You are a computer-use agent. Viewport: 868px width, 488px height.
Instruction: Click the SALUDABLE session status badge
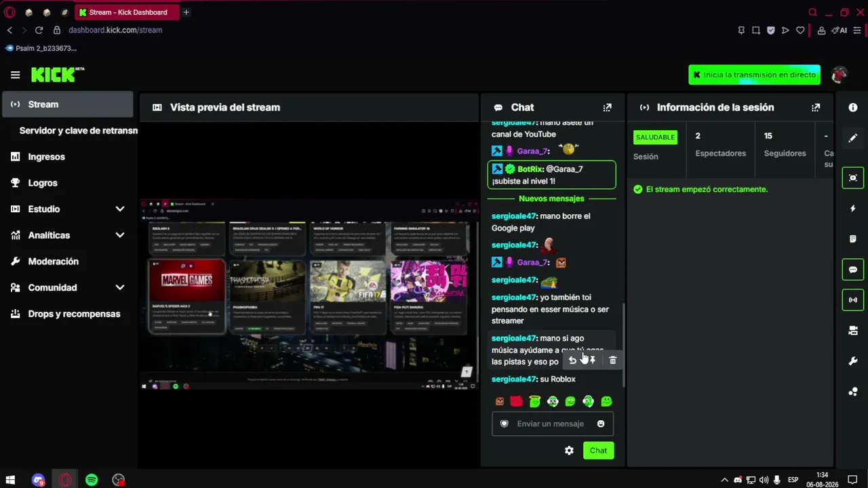click(x=655, y=137)
